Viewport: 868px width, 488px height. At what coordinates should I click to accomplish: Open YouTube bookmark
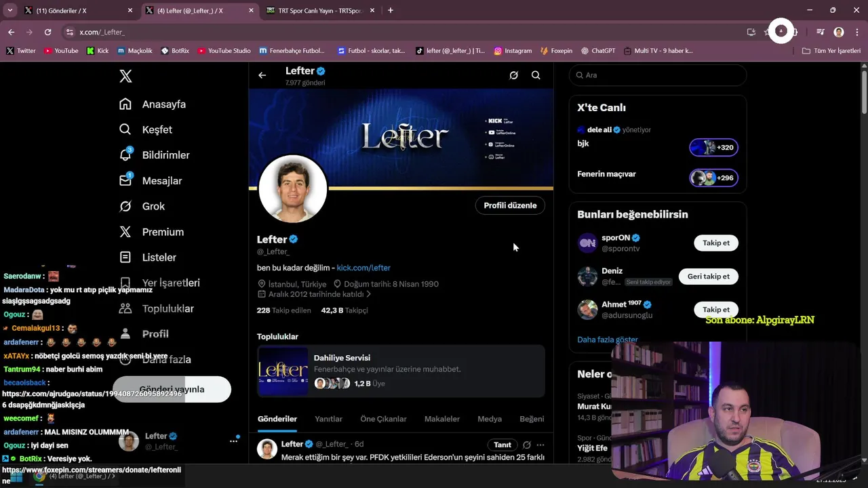point(61,51)
